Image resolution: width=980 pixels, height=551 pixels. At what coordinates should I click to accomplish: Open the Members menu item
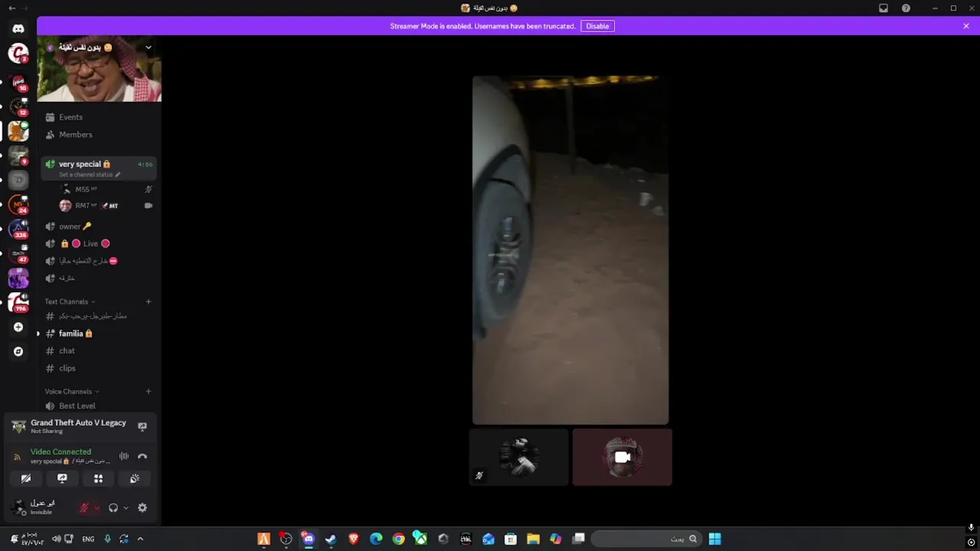(99, 135)
